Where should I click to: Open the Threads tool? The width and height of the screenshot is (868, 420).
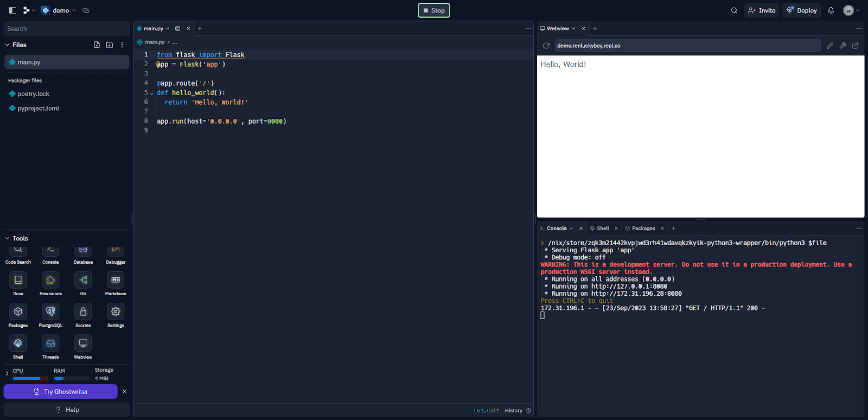tap(50, 343)
